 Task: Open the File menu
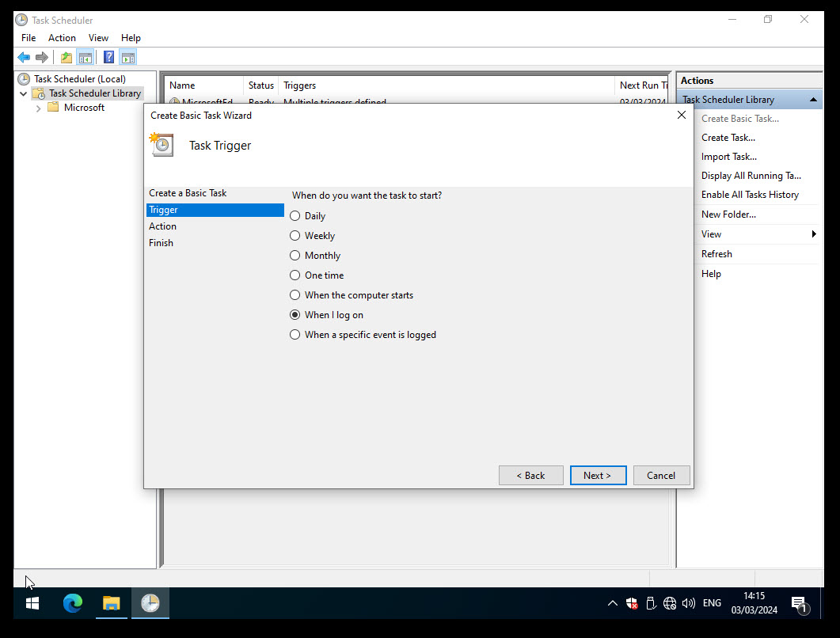[x=28, y=37]
